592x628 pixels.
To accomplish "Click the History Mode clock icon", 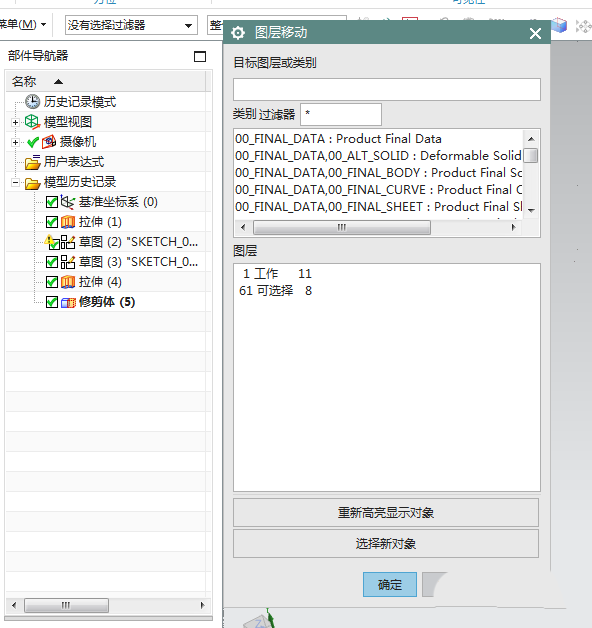I will point(32,102).
